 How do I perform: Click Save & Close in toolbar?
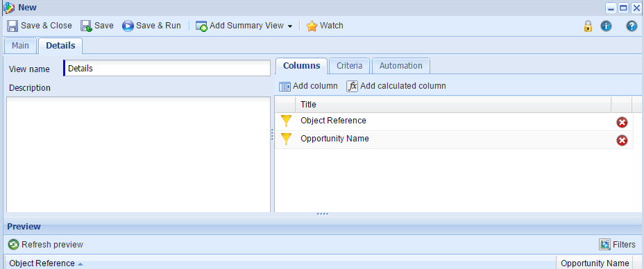click(40, 26)
